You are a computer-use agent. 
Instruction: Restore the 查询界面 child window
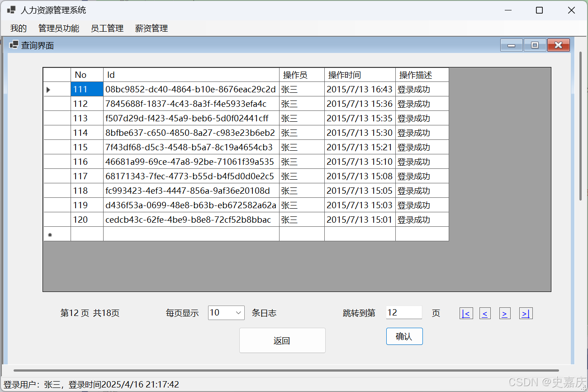535,45
